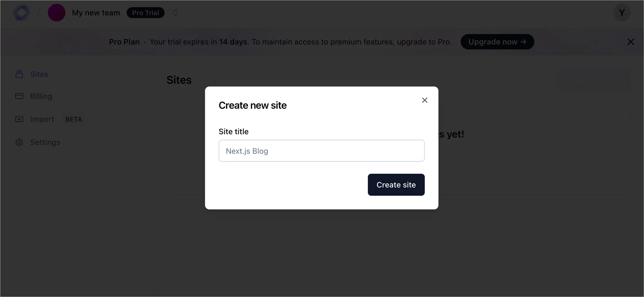Switch to the Sites section
This screenshot has width=644, height=297.
pyautogui.click(x=39, y=74)
